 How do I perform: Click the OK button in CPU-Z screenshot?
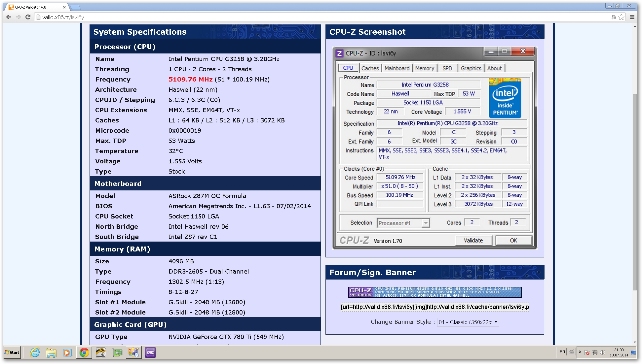[513, 241]
